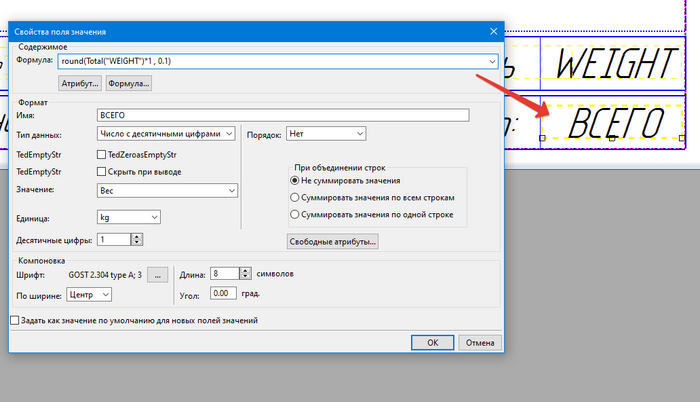
Task: Open the Тип данных dropdown
Action: point(166,134)
